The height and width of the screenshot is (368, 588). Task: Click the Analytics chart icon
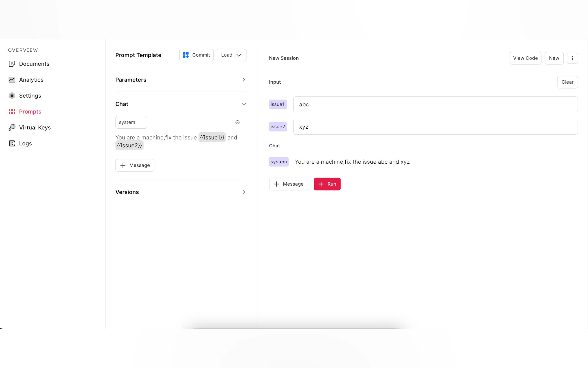pos(12,79)
